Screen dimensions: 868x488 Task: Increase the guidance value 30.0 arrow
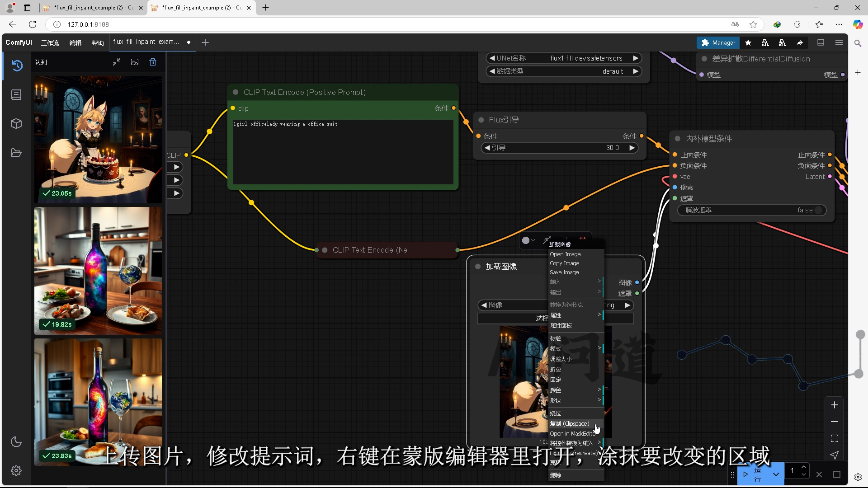[632, 148]
